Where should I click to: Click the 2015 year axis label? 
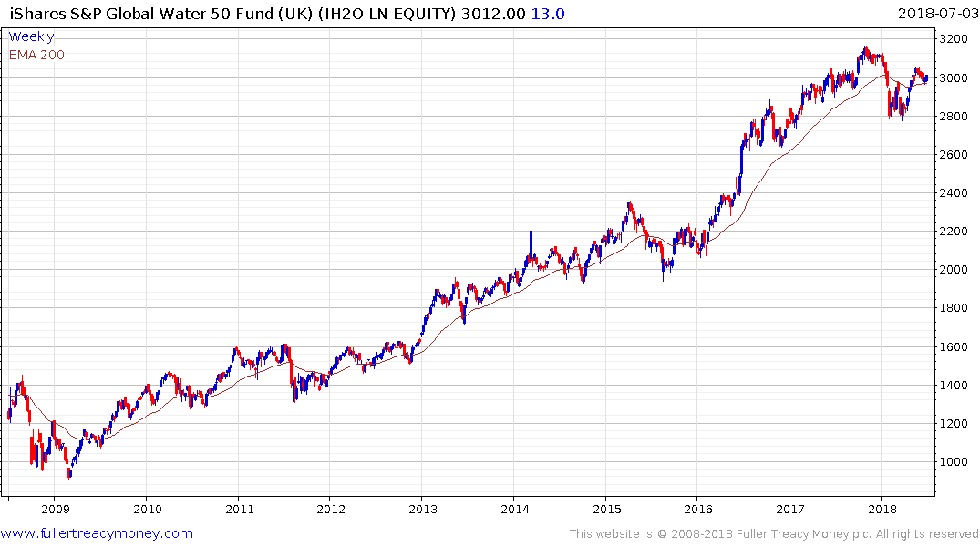(x=607, y=509)
